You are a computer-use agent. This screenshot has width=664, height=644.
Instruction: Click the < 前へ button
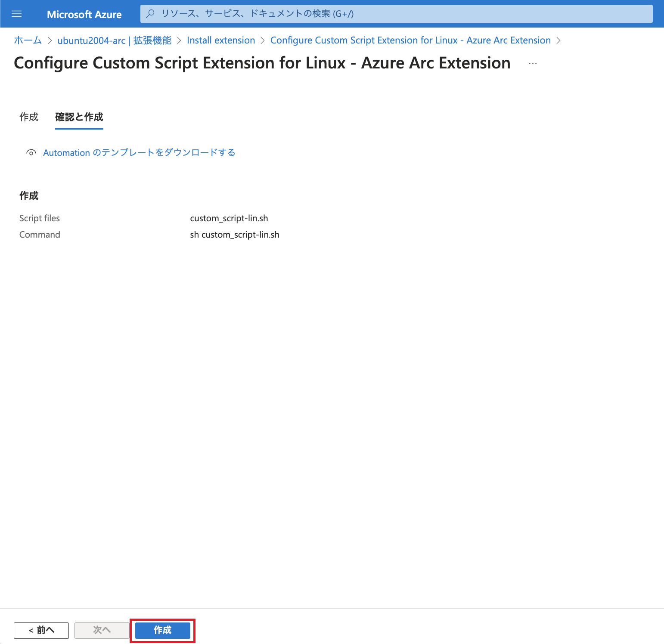point(41,630)
